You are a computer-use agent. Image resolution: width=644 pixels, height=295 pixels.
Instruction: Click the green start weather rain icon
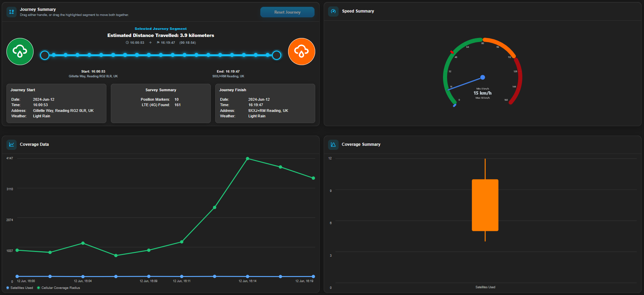20,52
